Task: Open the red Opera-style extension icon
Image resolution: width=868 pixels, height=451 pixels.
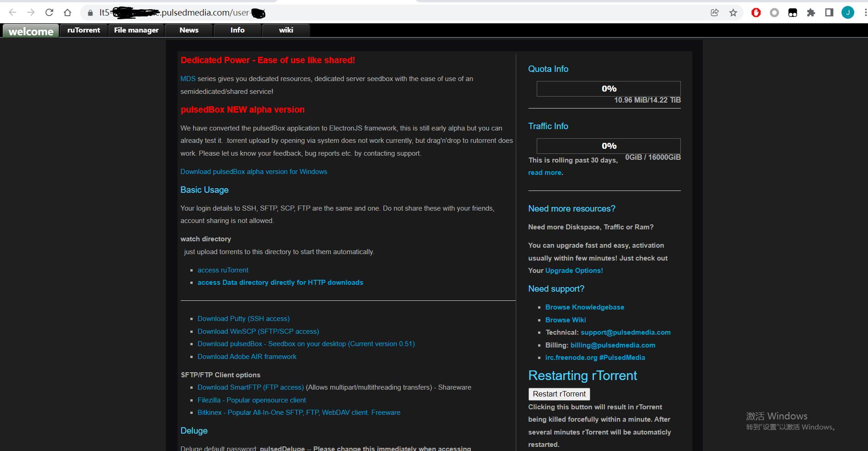Action: pyautogui.click(x=756, y=13)
